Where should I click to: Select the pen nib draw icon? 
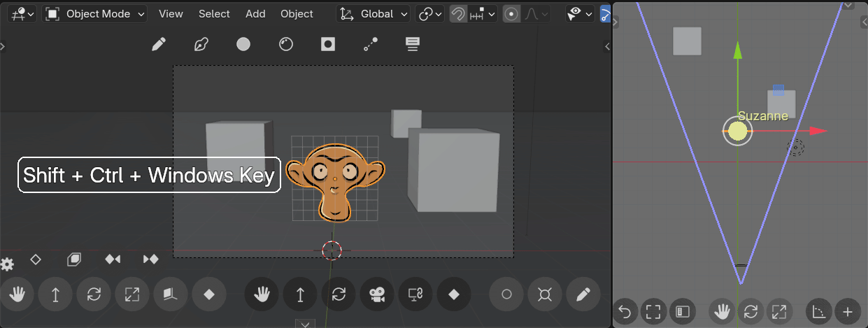pos(201,45)
